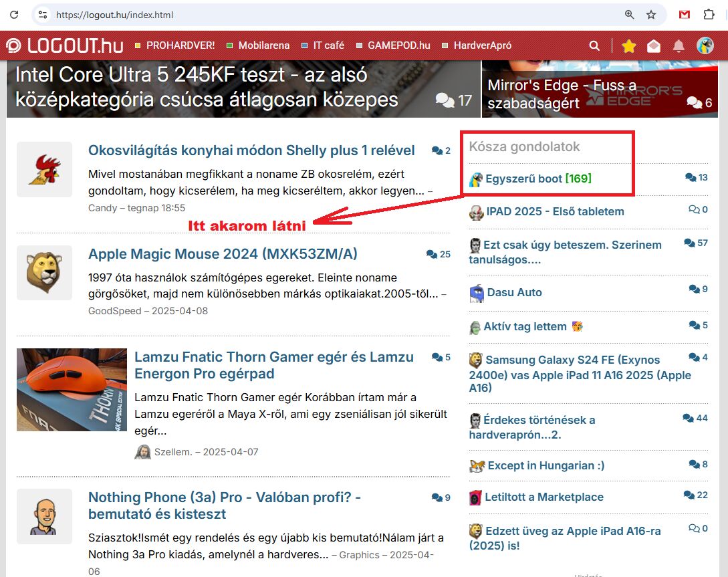Click the 13 comments icon beside Egyszerű boot
Image resolution: width=728 pixels, height=577 pixels.
tap(697, 177)
